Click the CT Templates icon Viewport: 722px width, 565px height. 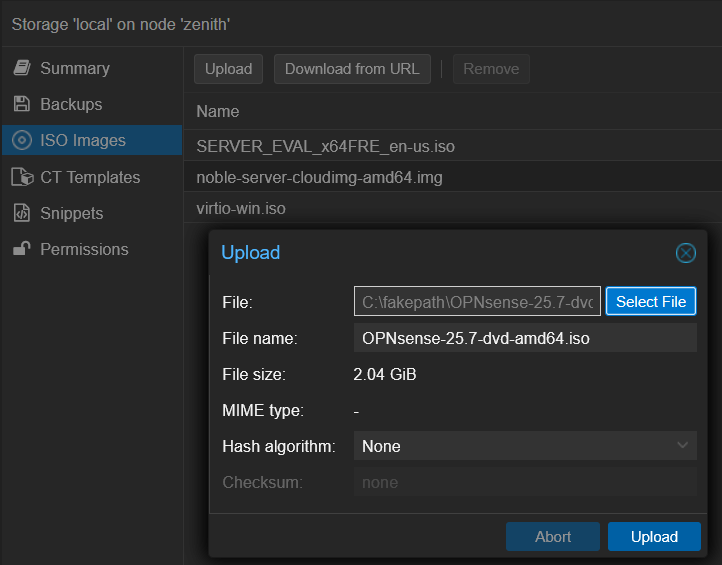pyautogui.click(x=21, y=177)
